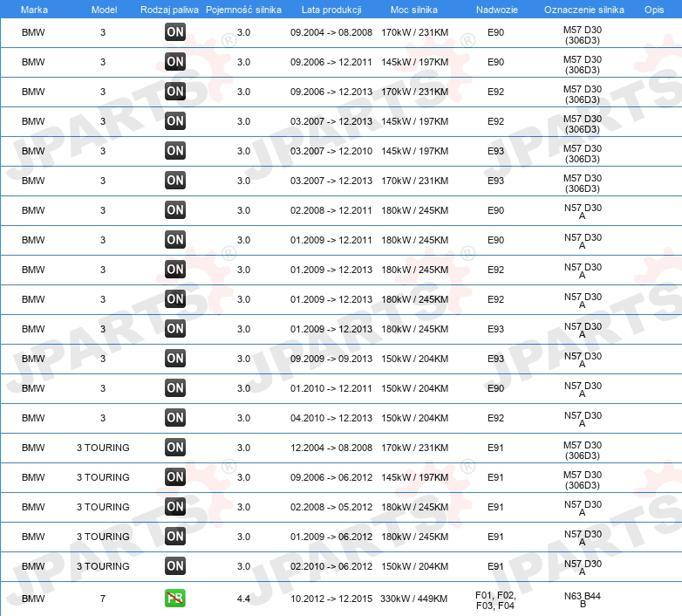This screenshot has height=616, width=682.
Task: Click ON fuel icon in 09.2006 -> 12.2013 row
Action: coord(175,92)
